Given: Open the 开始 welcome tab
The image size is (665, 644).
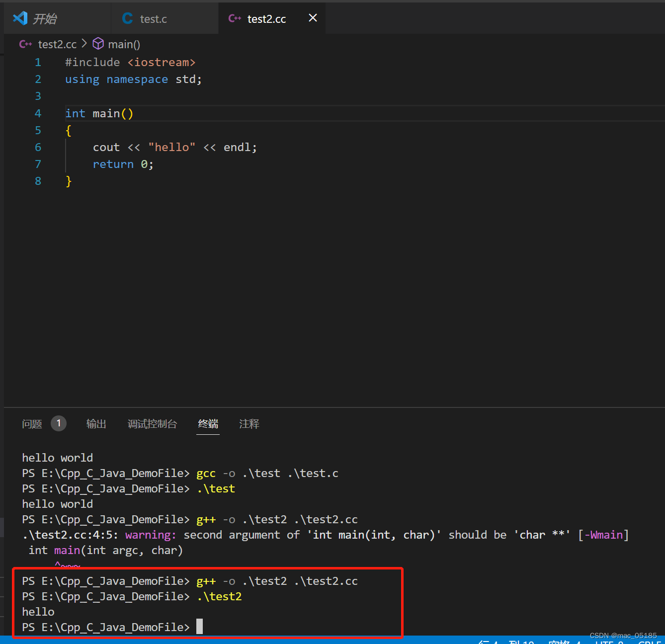Looking at the screenshot, I should pos(58,19).
